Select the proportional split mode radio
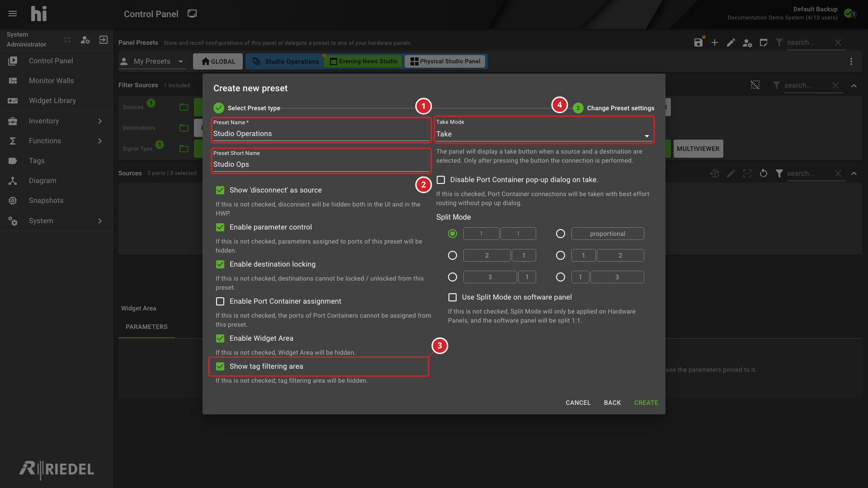 pyautogui.click(x=561, y=234)
